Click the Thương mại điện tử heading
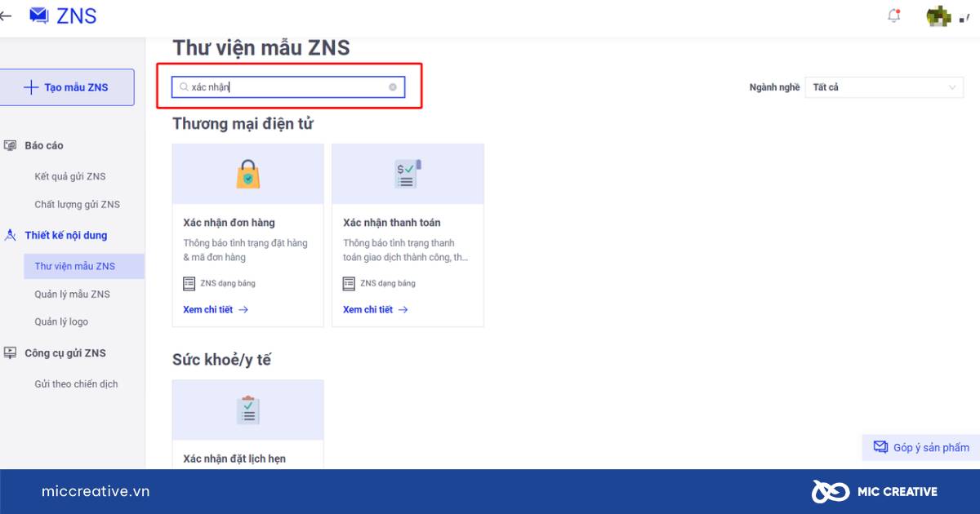 (243, 123)
